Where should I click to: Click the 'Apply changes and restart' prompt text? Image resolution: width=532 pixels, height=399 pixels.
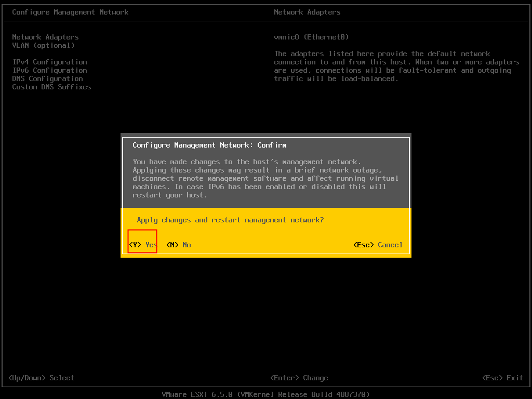coord(230,220)
